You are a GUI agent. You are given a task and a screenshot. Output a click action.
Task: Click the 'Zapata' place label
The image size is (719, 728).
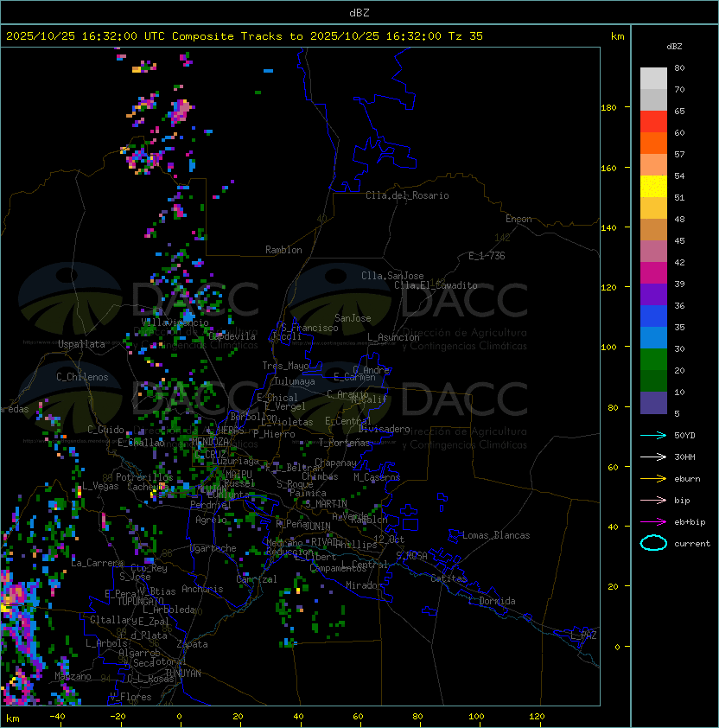click(x=192, y=644)
